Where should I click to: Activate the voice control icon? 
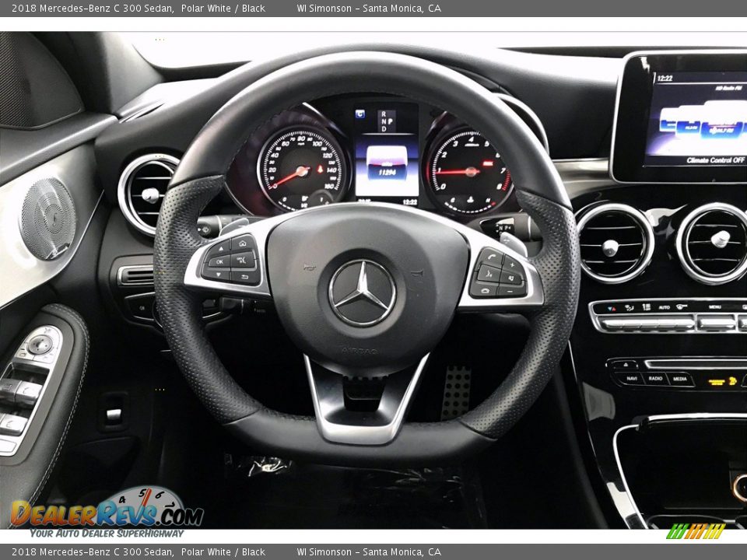(x=489, y=274)
